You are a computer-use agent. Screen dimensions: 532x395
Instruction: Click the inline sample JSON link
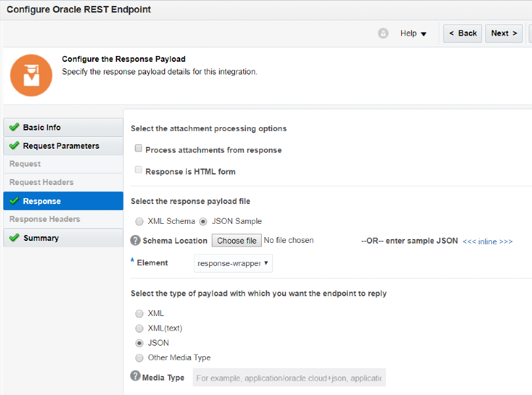(x=487, y=242)
